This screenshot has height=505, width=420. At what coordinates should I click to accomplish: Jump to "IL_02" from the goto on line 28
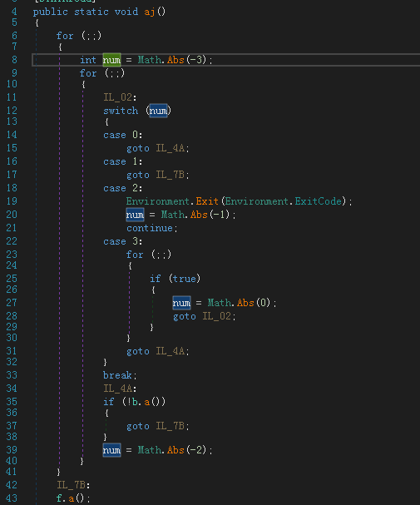click(216, 317)
